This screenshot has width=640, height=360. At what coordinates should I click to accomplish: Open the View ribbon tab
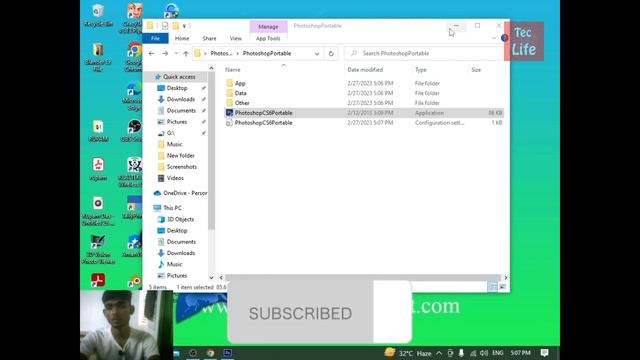click(x=236, y=38)
